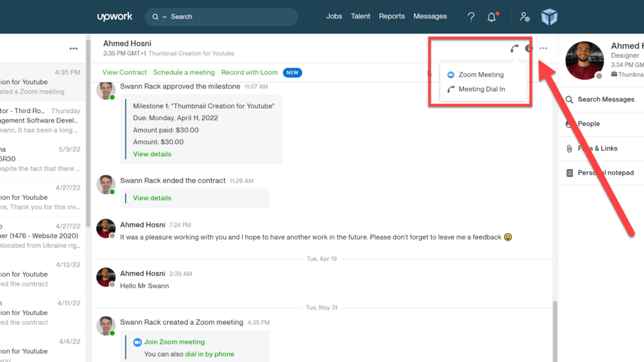The width and height of the screenshot is (644, 362).
Task: Click the Upwork logo
Action: [114, 16]
